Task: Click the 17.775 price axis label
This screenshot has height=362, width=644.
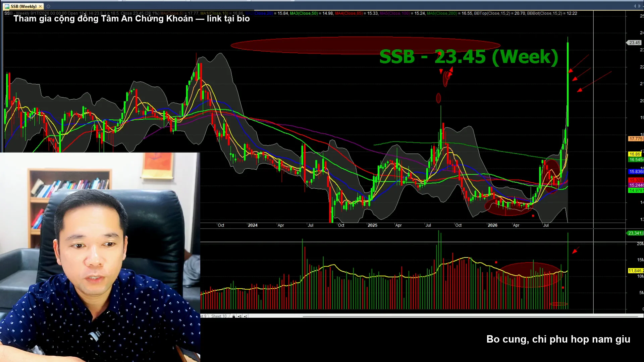Action: (x=636, y=139)
